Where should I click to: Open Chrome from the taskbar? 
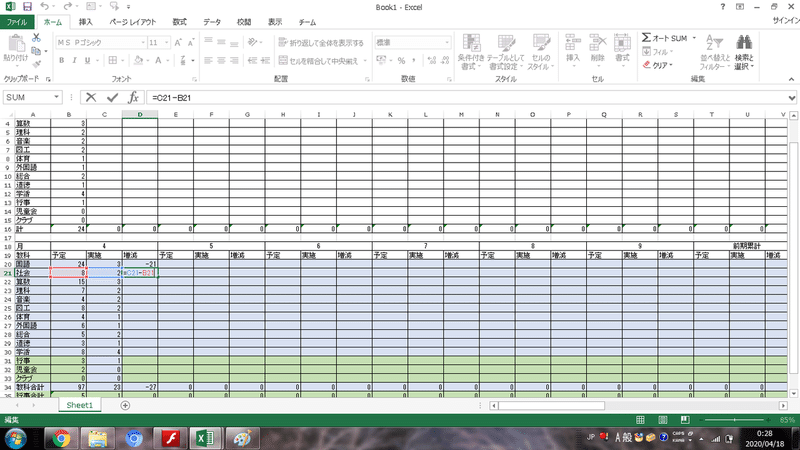click(61, 438)
